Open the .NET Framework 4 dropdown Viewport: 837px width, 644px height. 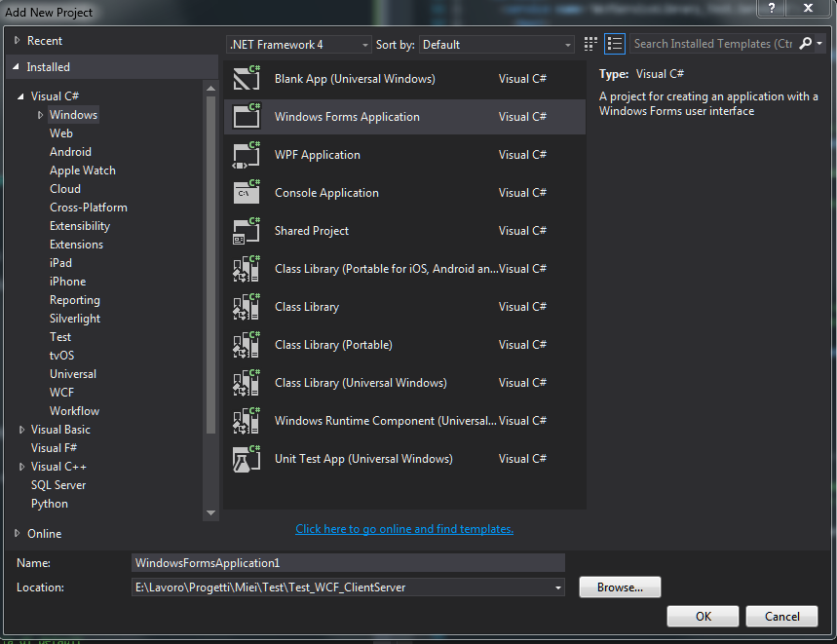[298, 45]
